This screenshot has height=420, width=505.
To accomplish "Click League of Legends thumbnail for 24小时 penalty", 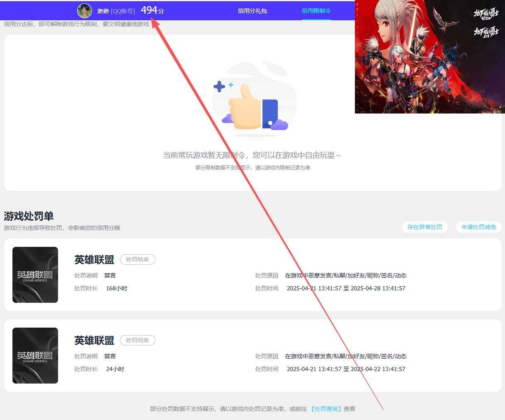I will [35, 355].
